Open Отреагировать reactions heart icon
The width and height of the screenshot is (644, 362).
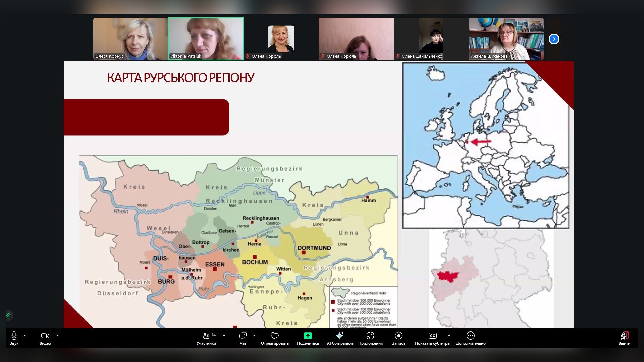point(275,336)
